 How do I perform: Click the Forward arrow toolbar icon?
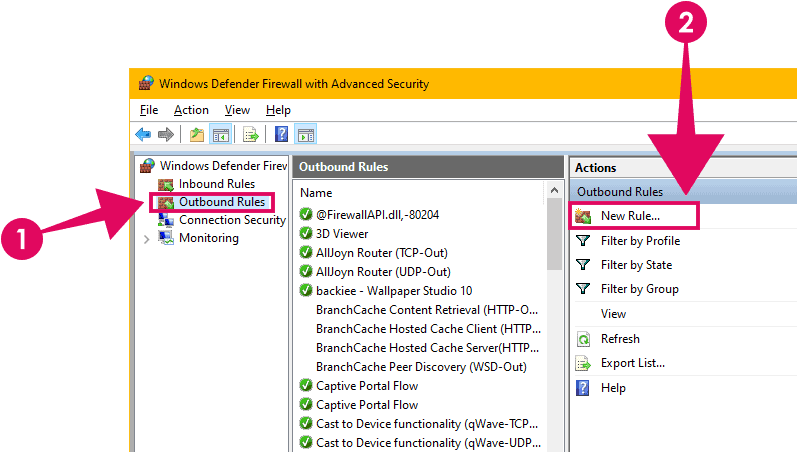click(166, 135)
